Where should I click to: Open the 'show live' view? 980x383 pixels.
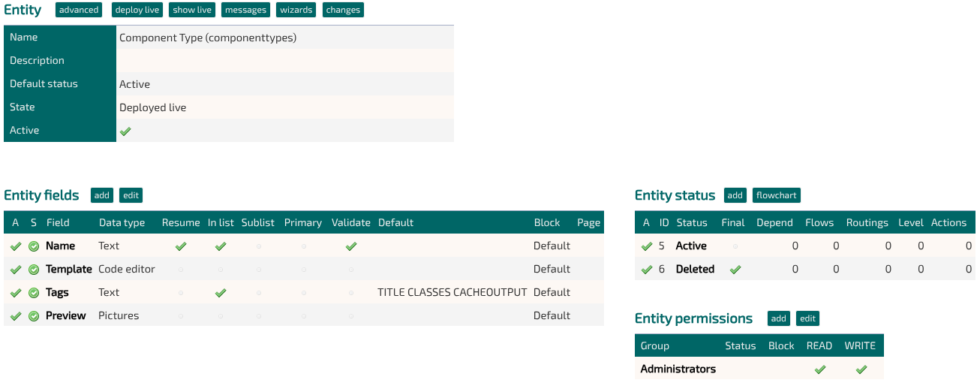(x=192, y=10)
